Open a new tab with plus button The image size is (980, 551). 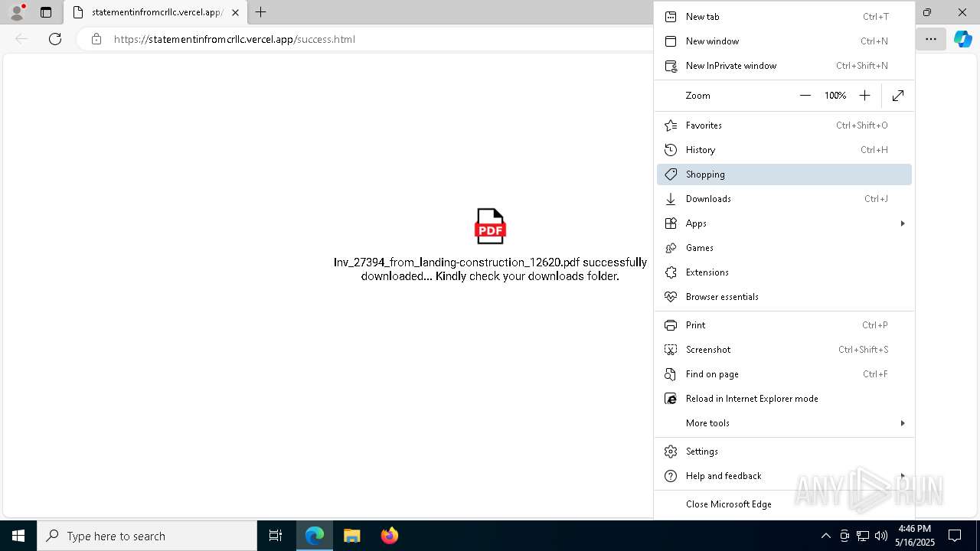click(261, 12)
